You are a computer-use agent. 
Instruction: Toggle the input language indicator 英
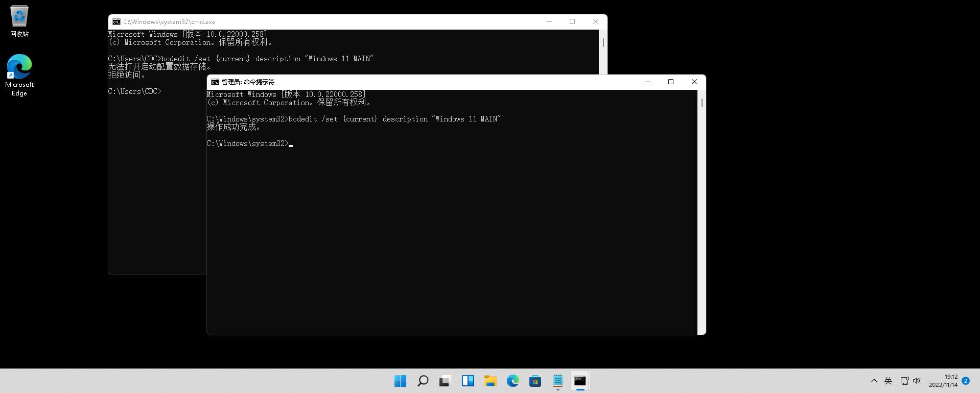coord(888,381)
